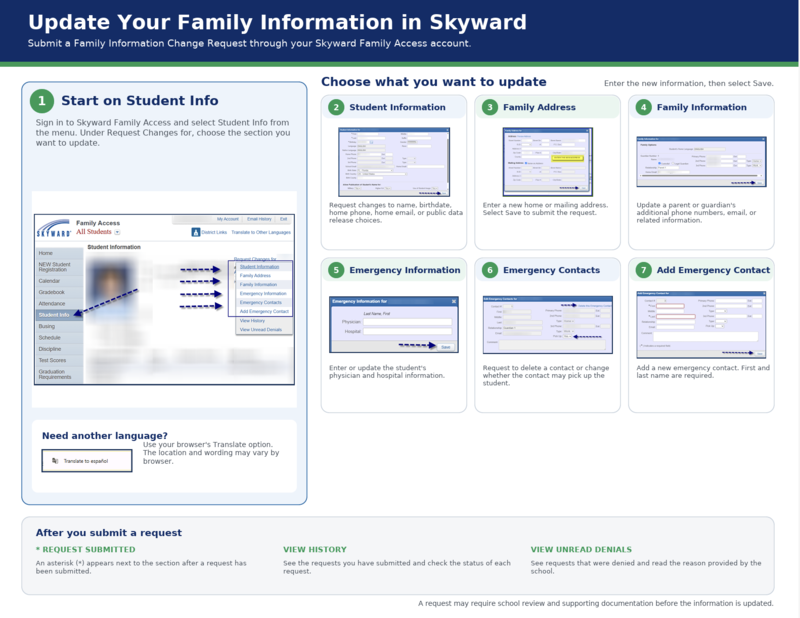Click the red-outlined First name field
800x618 pixels.
coord(670,306)
